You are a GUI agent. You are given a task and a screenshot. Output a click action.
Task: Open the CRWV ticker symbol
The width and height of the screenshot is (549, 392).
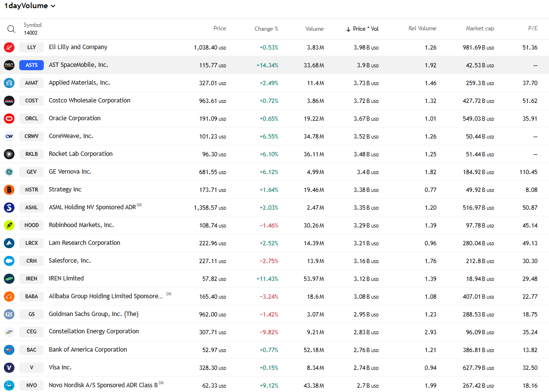coord(31,136)
